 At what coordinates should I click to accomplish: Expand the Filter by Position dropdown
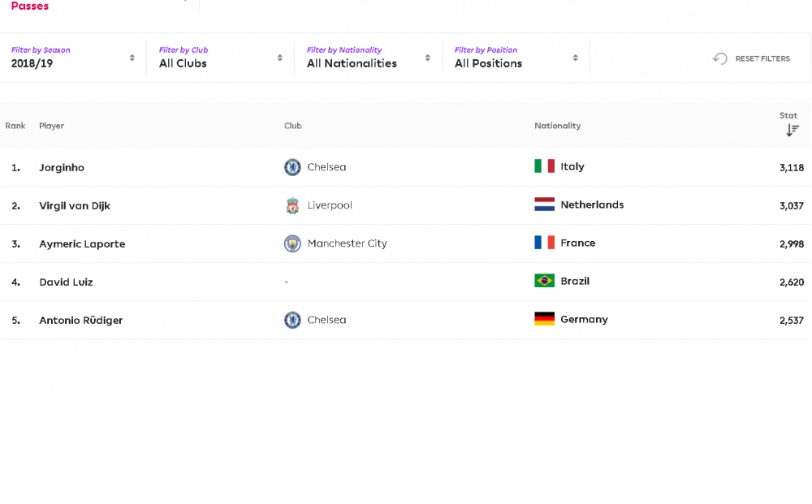[516, 58]
